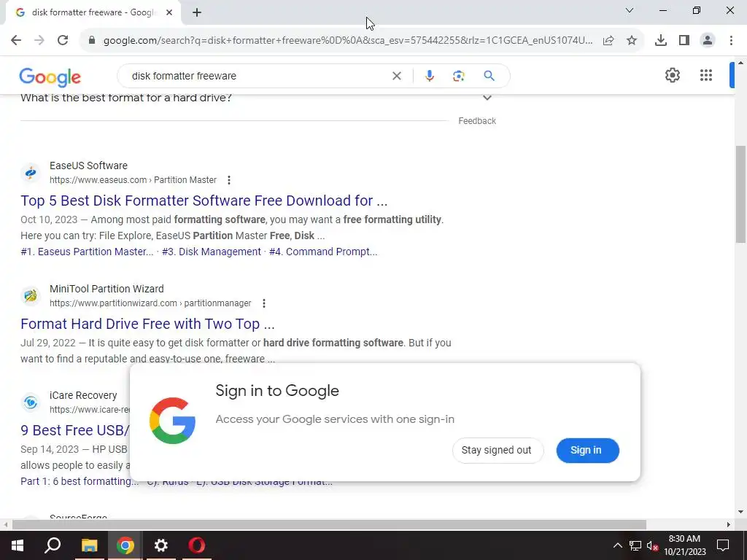Click vertical scrollbar down arrow
Screen dimensions: 747x560
coord(740,513)
